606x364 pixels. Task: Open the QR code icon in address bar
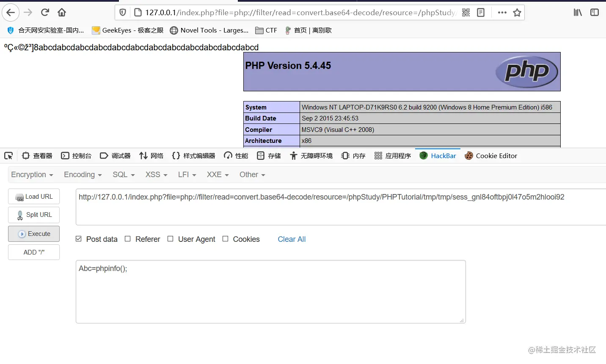coord(466,13)
